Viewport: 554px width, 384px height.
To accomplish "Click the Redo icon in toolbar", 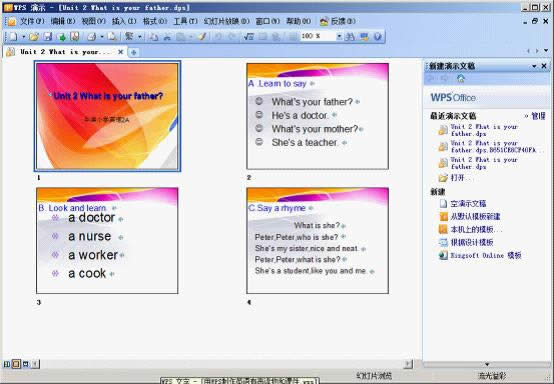I will click(232, 36).
